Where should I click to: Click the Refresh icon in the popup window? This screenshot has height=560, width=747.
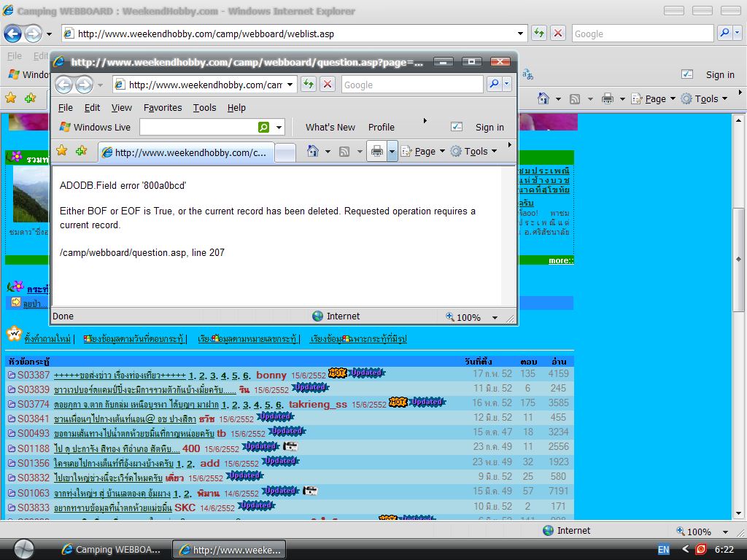(x=308, y=85)
